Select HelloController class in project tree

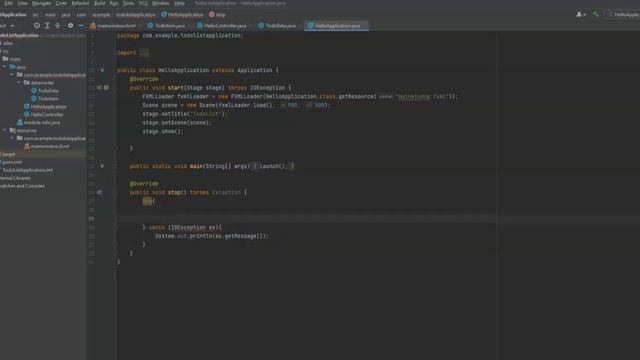(44, 114)
